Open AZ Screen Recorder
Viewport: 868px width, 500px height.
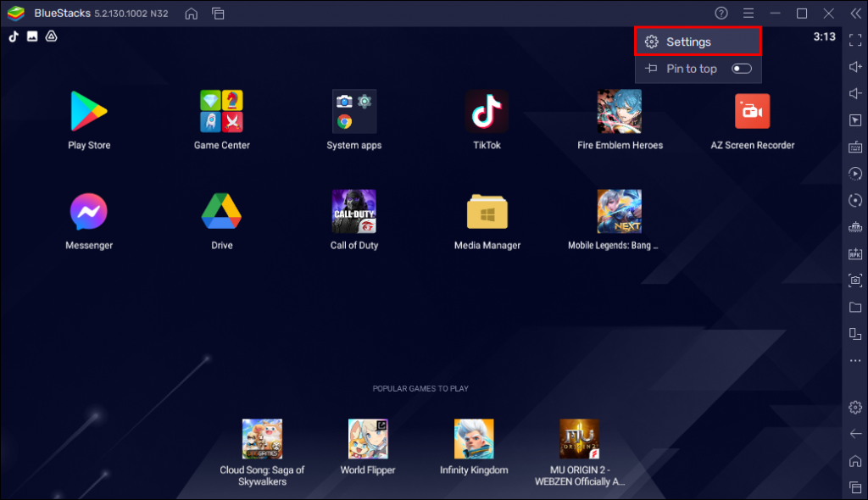coord(752,111)
